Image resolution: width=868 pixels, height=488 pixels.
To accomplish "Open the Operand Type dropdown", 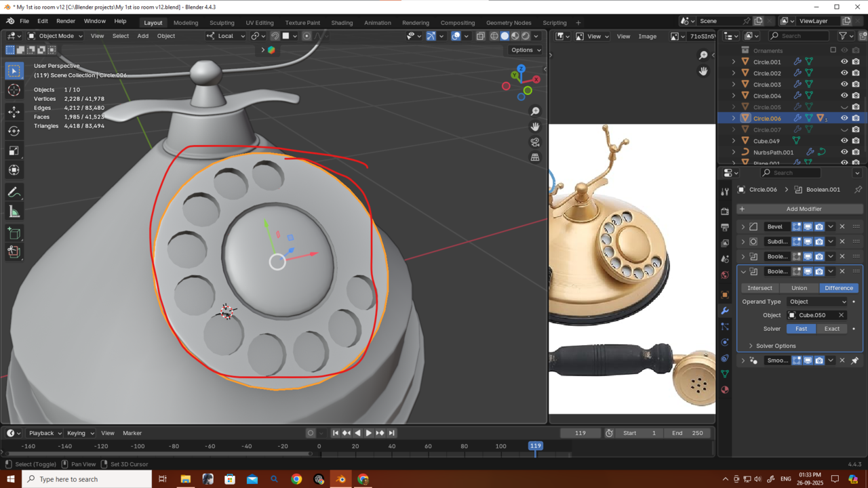I will tap(817, 302).
